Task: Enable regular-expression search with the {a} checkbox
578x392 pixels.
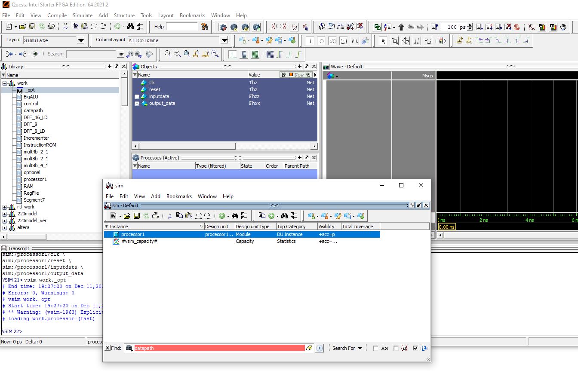Action: (396, 348)
